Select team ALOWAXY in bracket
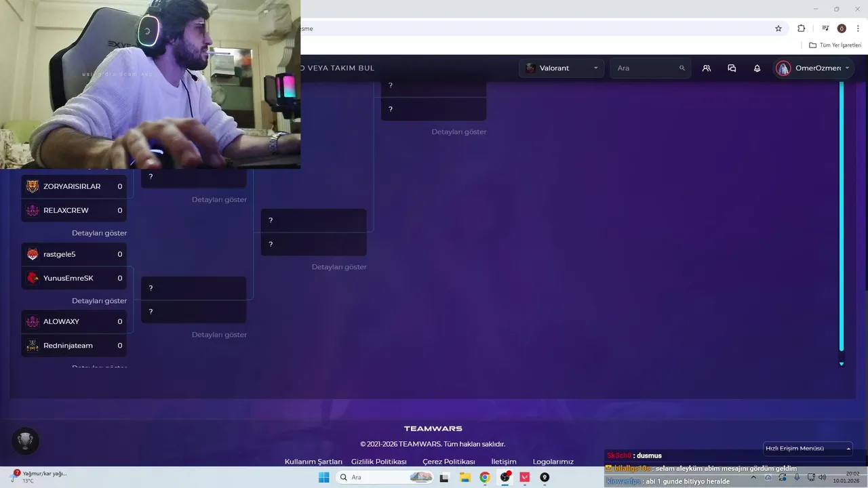Image resolution: width=868 pixels, height=488 pixels. click(x=74, y=321)
